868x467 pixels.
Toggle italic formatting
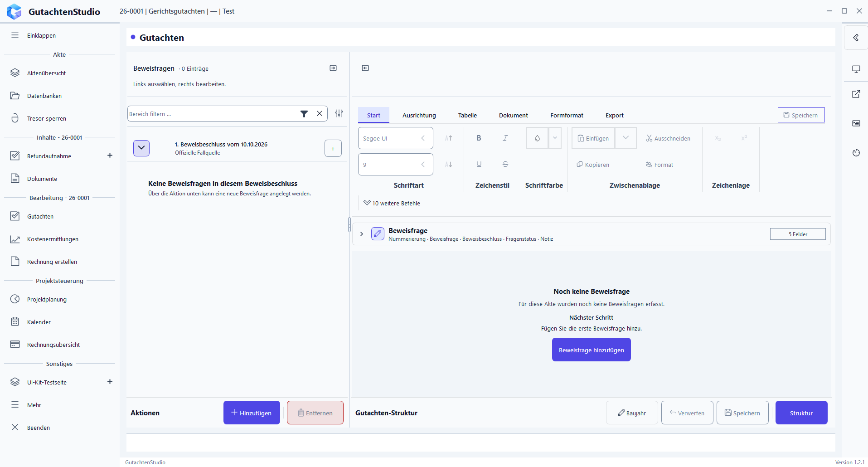(x=505, y=138)
